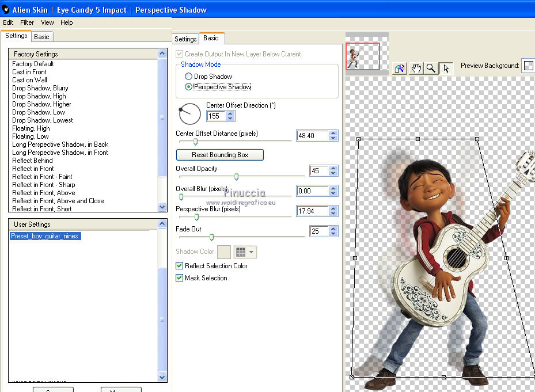This screenshot has width=535, height=392.
Task: Decrease Perspective Blur with down arrow
Action: click(333, 214)
